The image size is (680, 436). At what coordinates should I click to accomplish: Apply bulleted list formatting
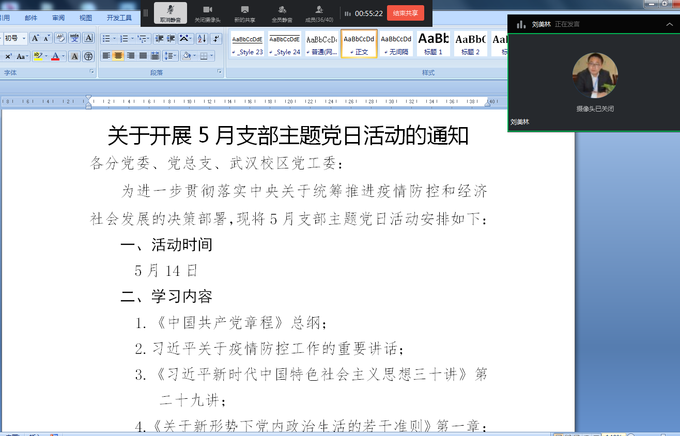coord(107,38)
